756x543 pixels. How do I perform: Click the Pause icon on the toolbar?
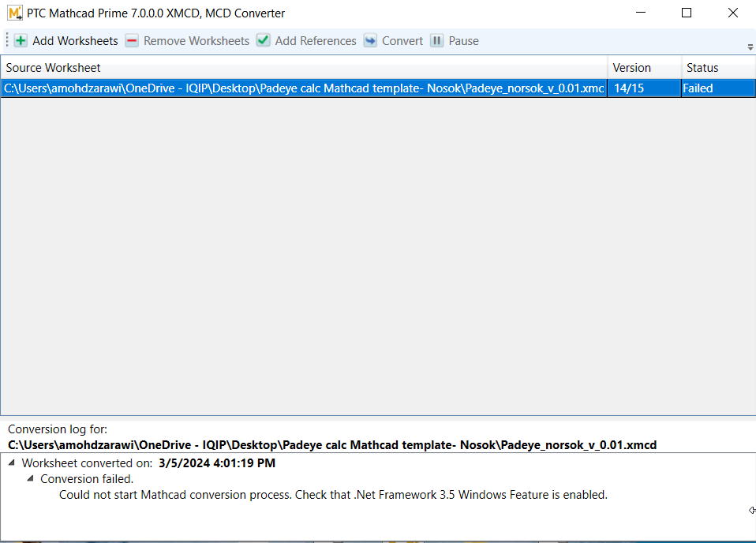coord(436,40)
